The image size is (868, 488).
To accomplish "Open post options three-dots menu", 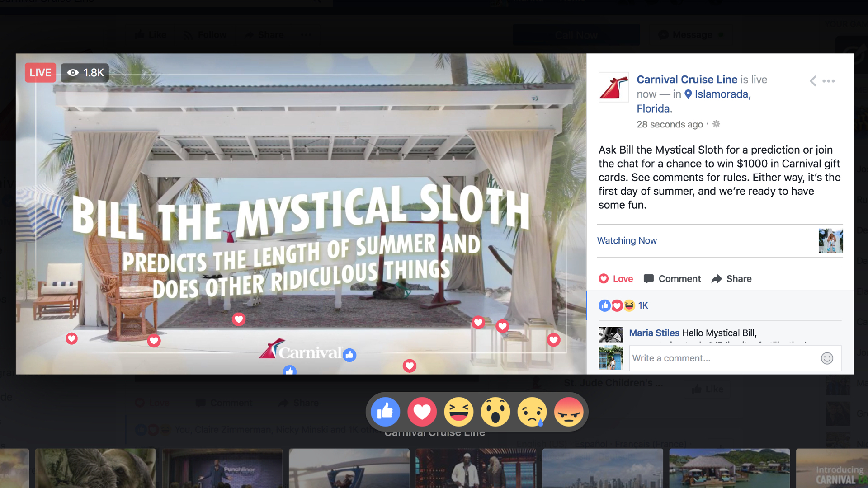I will click(x=829, y=81).
